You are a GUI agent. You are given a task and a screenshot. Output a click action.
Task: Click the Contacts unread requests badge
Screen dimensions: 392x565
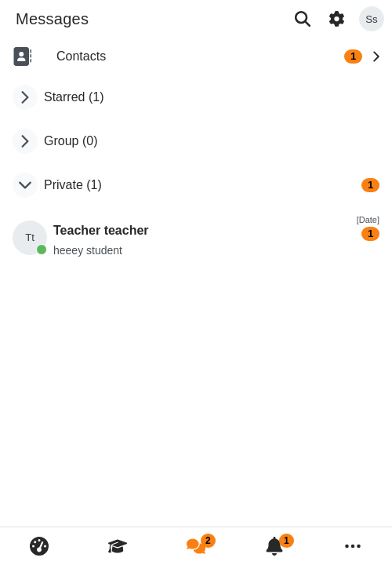click(353, 56)
